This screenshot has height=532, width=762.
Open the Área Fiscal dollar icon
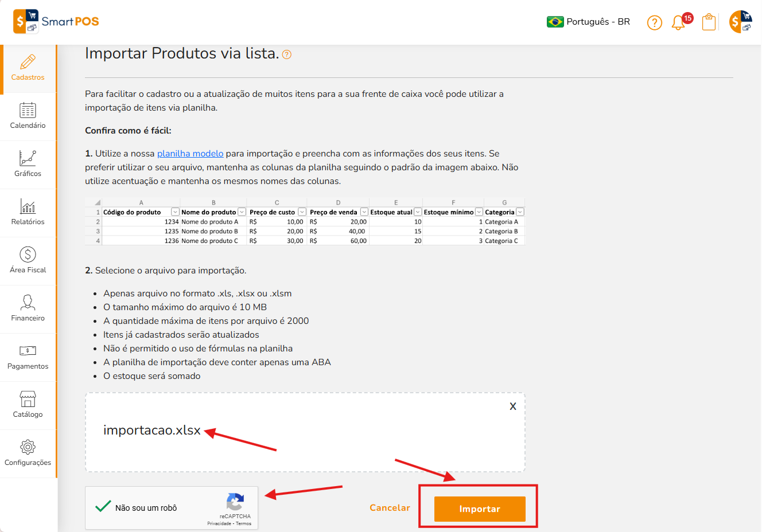coord(28,254)
